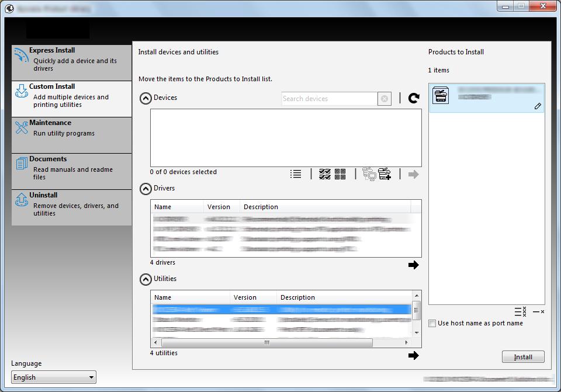
Task: Click the Install button
Action: [x=523, y=356]
